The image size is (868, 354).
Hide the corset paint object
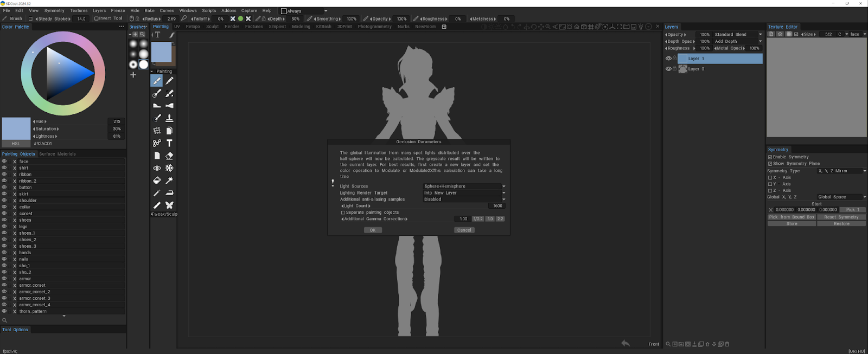click(x=4, y=214)
